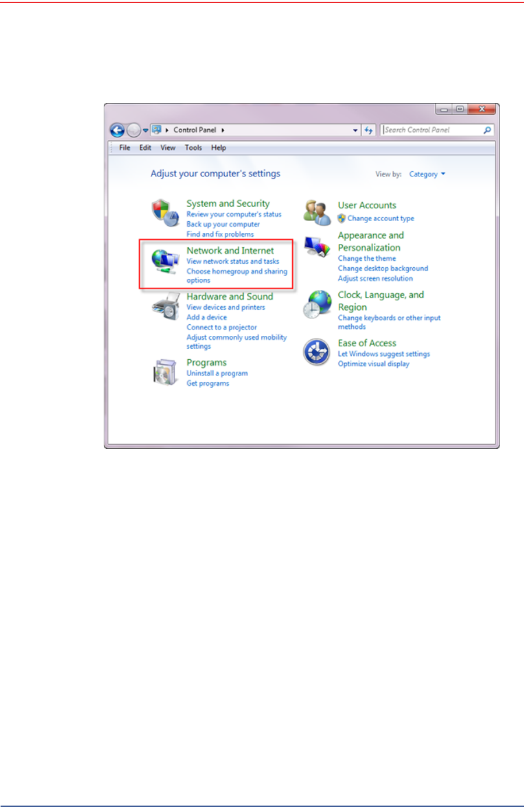
Task: Click Connect to a projector
Action: tap(221, 327)
